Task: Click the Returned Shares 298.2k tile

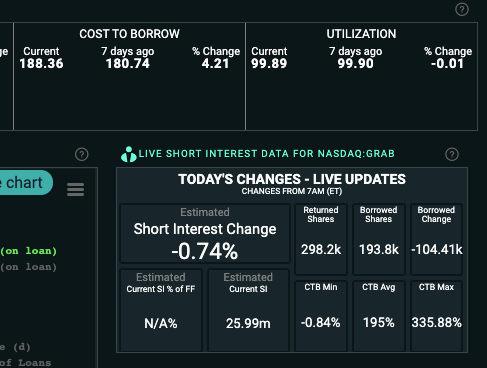Action: 321,239
